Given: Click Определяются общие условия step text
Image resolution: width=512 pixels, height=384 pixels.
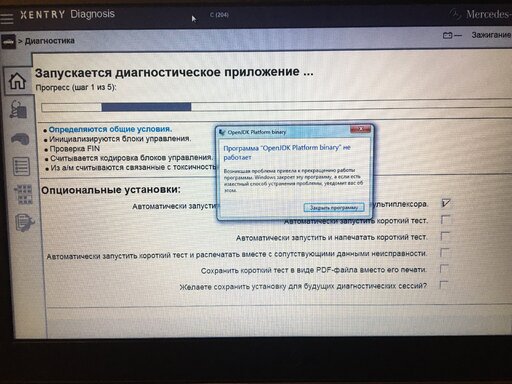Looking at the screenshot, I should [110, 129].
